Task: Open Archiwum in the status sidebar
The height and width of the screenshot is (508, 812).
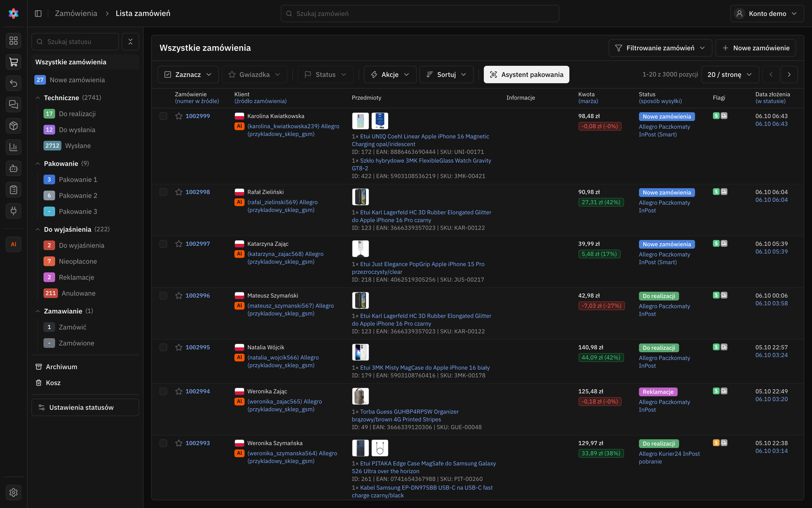Action: point(61,366)
